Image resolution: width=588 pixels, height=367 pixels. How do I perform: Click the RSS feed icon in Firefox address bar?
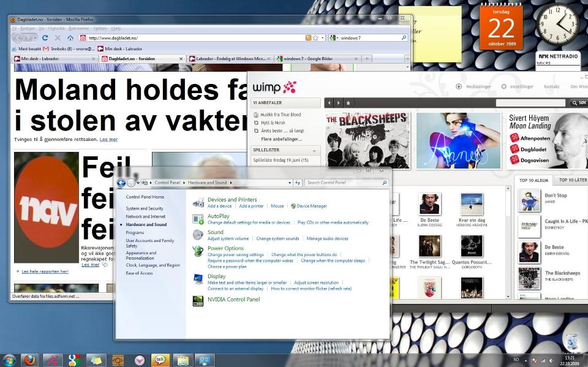pyautogui.click(x=308, y=38)
